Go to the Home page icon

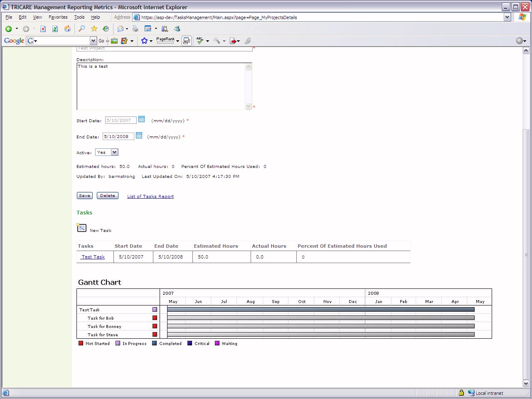pos(67,29)
